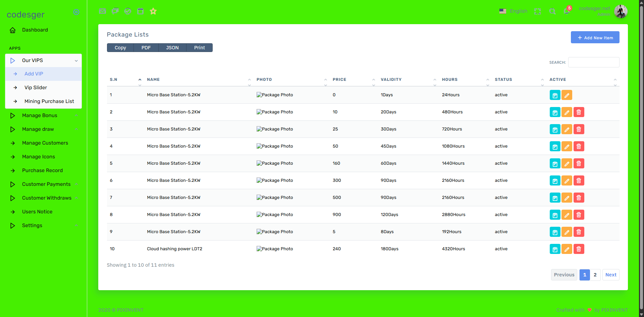Expand Customer Payments menu
644x317 pixels.
[x=44, y=184]
